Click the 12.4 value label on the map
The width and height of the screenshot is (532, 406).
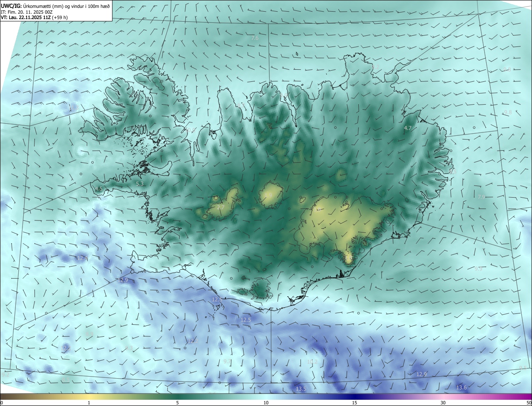click(x=82, y=258)
